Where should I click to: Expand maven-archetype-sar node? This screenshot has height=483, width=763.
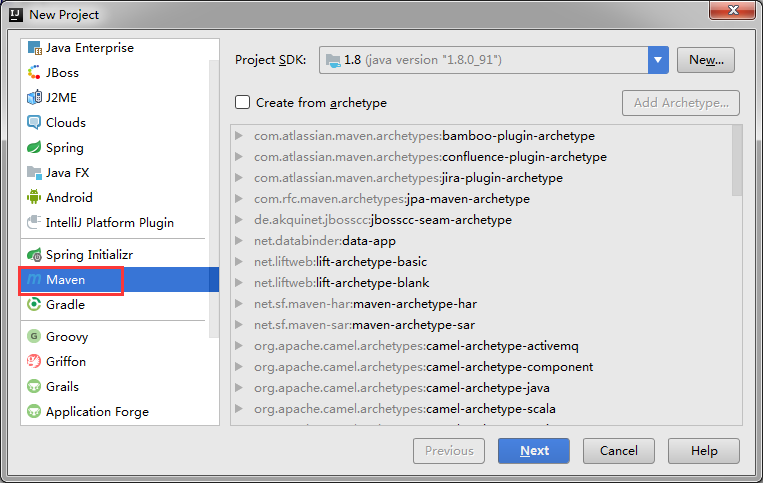(239, 324)
